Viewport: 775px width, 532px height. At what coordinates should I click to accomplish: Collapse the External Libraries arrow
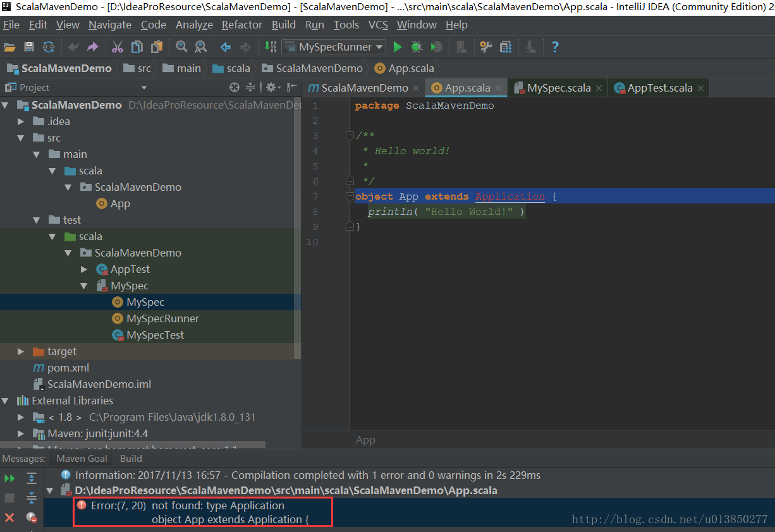5,401
